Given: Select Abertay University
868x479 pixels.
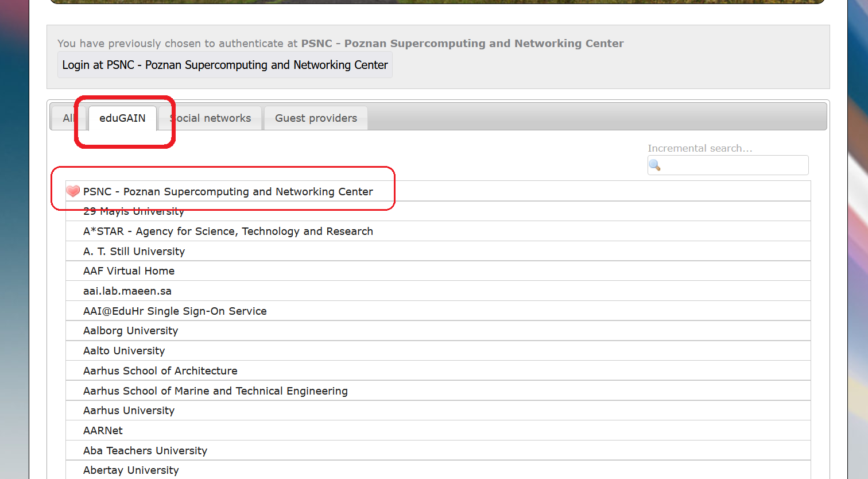Looking at the screenshot, I should 438,470.
